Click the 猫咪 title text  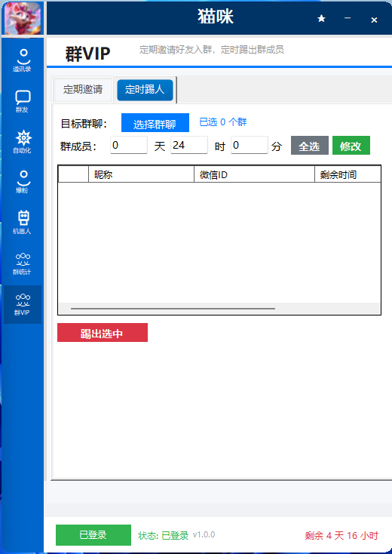(216, 17)
